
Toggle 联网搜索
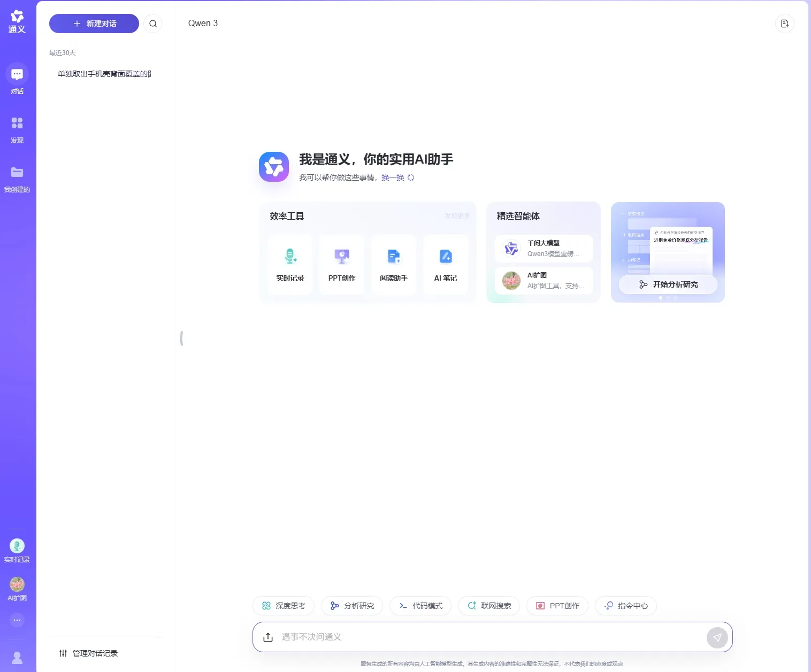[x=489, y=606]
